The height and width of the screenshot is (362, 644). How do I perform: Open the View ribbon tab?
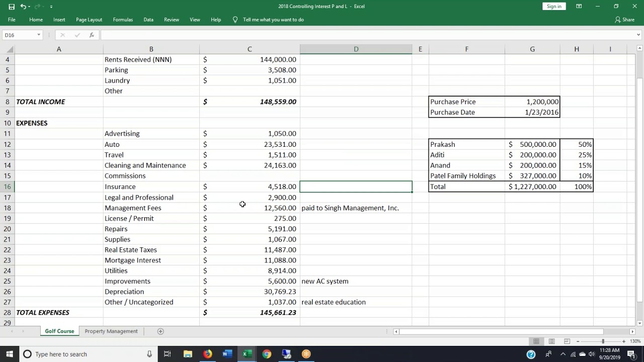pyautogui.click(x=195, y=20)
